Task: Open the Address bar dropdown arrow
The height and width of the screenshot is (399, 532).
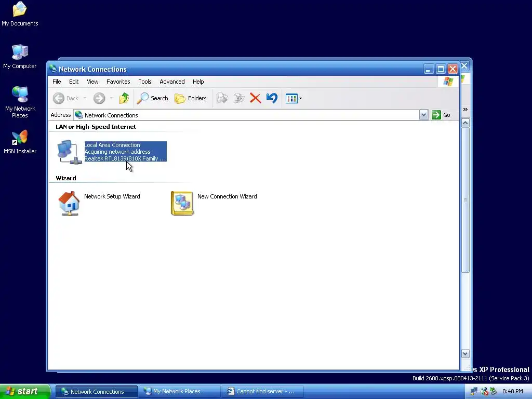Action: click(x=423, y=115)
